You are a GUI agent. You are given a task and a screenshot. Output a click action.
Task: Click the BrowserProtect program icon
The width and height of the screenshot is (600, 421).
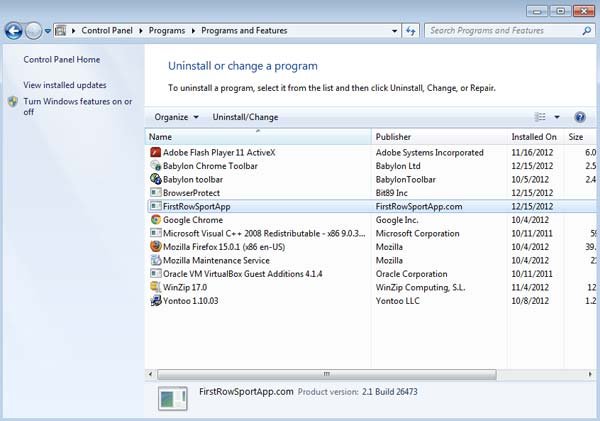[x=155, y=193]
